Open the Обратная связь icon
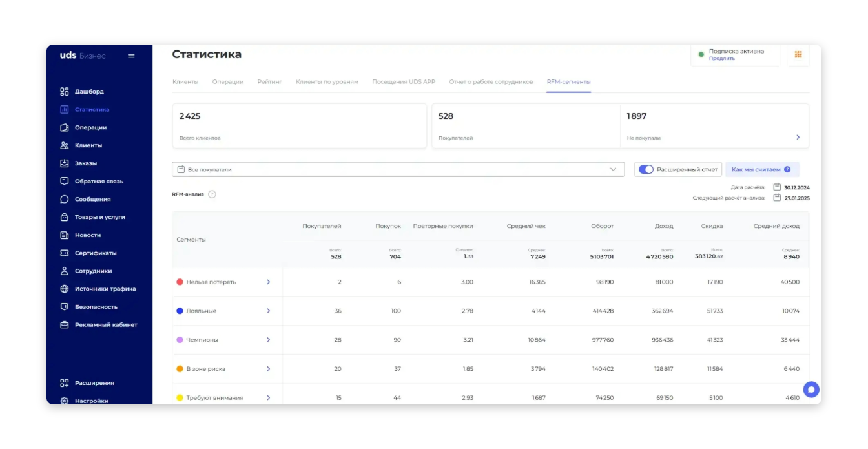Viewport: 868px width, 449px height. coord(64,182)
